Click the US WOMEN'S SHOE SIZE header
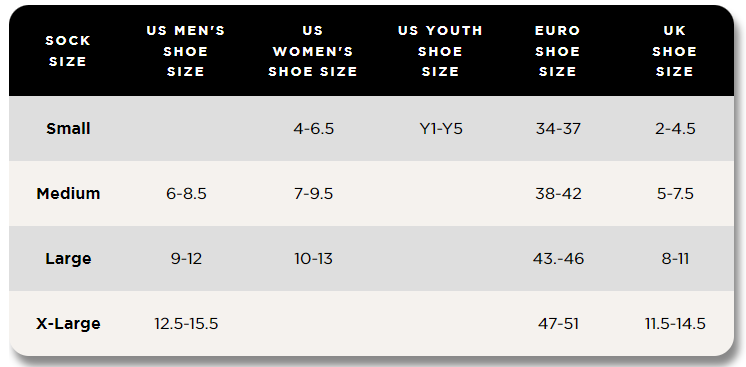The image size is (746, 367). [313, 51]
